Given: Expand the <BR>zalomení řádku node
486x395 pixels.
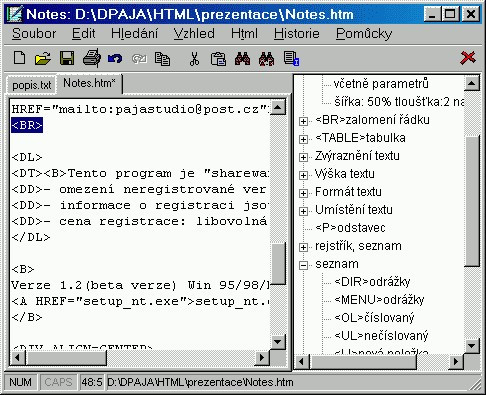Looking at the screenshot, I should click(303, 121).
